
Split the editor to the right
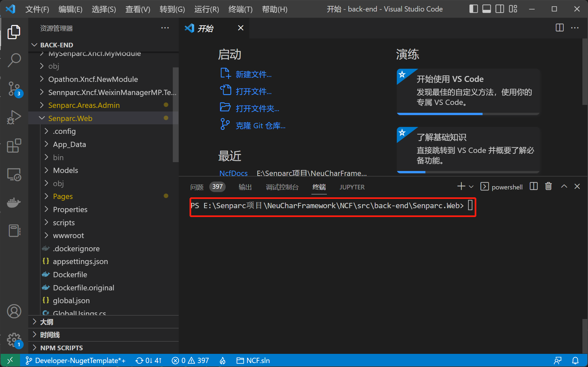pos(559,28)
